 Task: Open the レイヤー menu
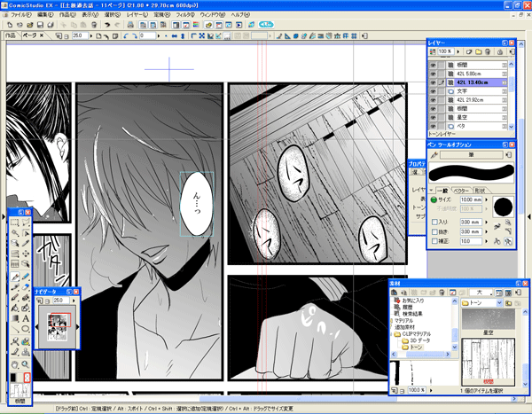[x=137, y=15]
